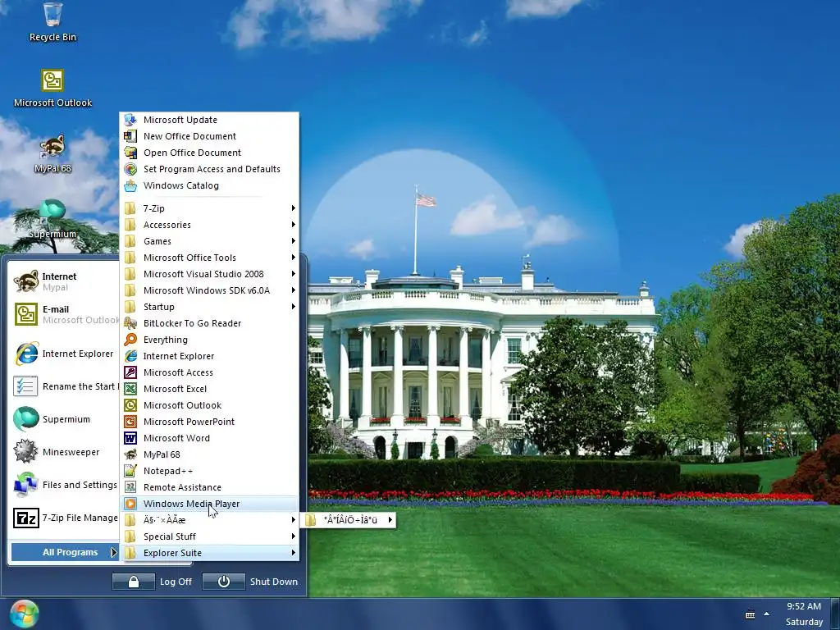Expand the 7-Zip folder submenu arrow
The width and height of the screenshot is (840, 630).
(x=293, y=208)
